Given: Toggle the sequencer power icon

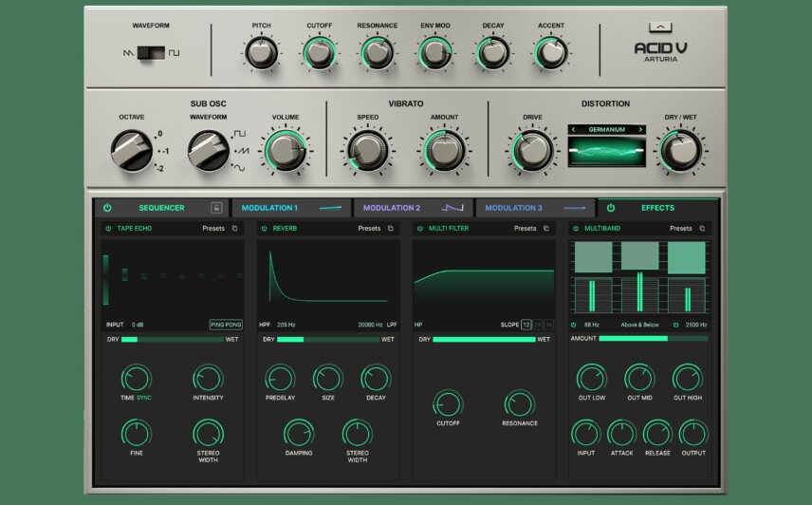Looking at the screenshot, I should pyautogui.click(x=107, y=208).
